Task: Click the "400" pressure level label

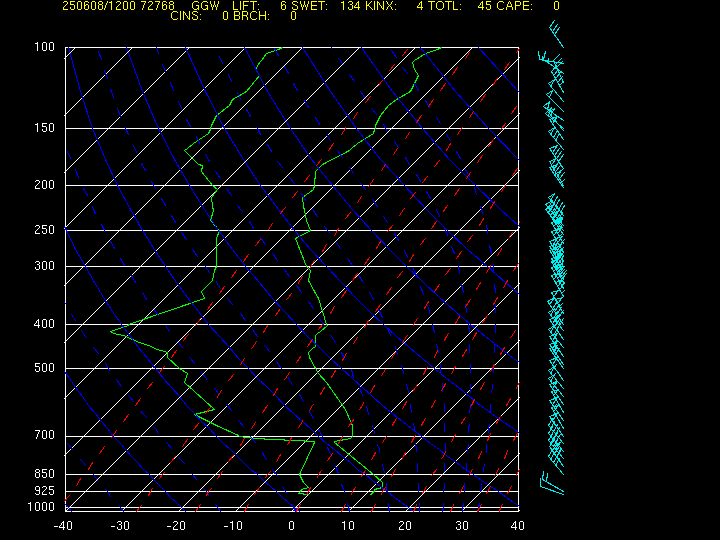Action: pos(45,324)
